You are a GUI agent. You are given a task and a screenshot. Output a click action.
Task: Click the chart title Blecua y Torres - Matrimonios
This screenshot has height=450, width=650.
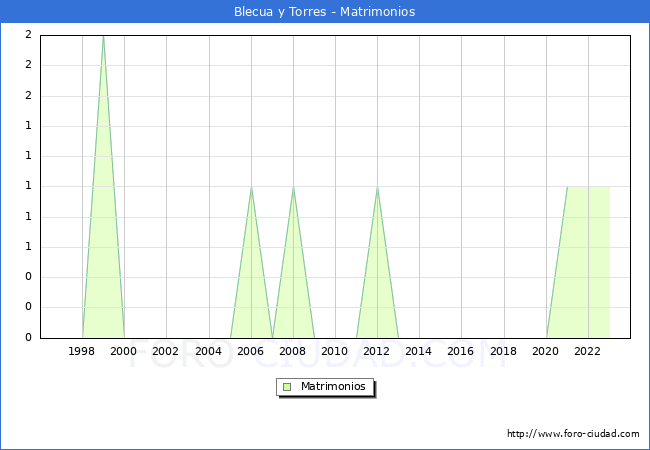tap(324, 12)
